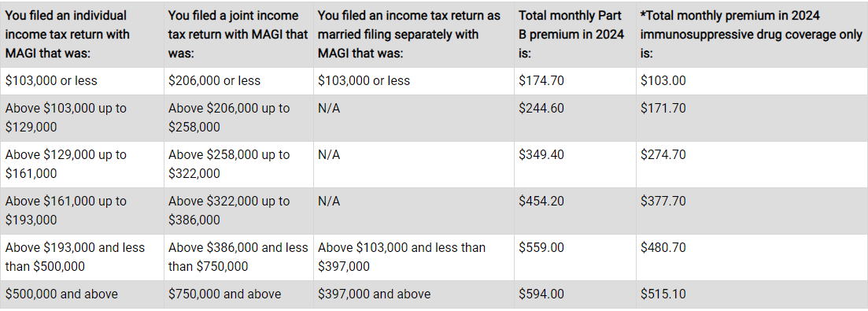The width and height of the screenshot is (868, 311).
Task: Click Above $193,000 and less than $500,000 cell
Action: [82, 257]
